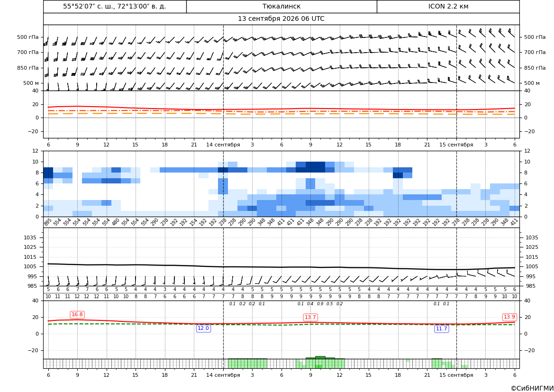Click the dark blue cloud cell at 895
The width and height of the screenshot is (554, 392).
[x=48, y=173]
